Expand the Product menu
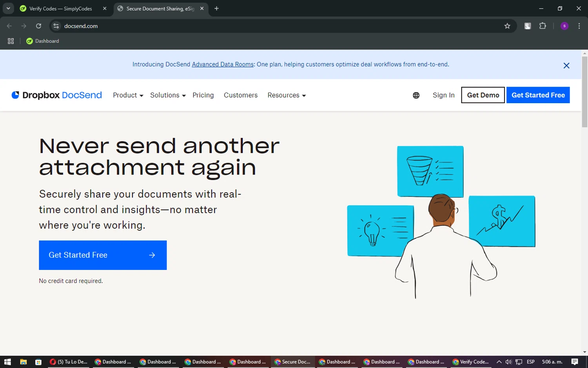This screenshot has height=368, width=588. click(128, 95)
